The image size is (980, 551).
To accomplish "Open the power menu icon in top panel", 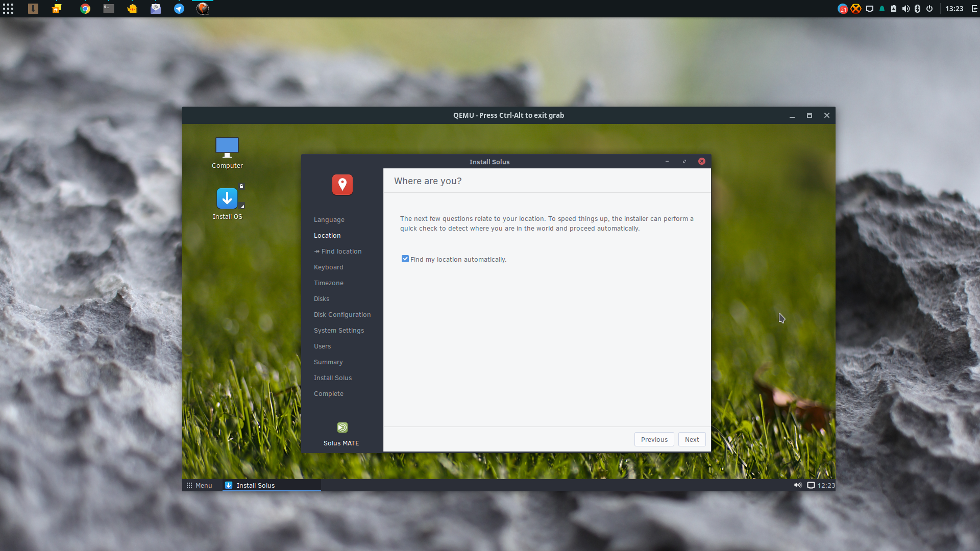I will [929, 9].
